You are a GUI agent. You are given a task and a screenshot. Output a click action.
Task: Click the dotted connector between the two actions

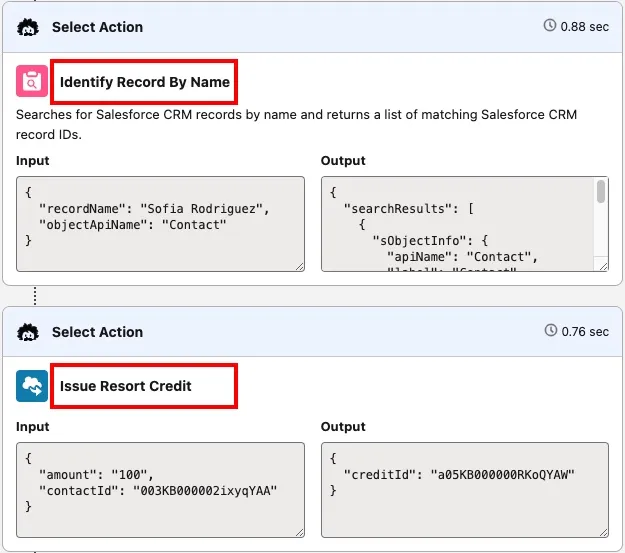(x=36, y=296)
